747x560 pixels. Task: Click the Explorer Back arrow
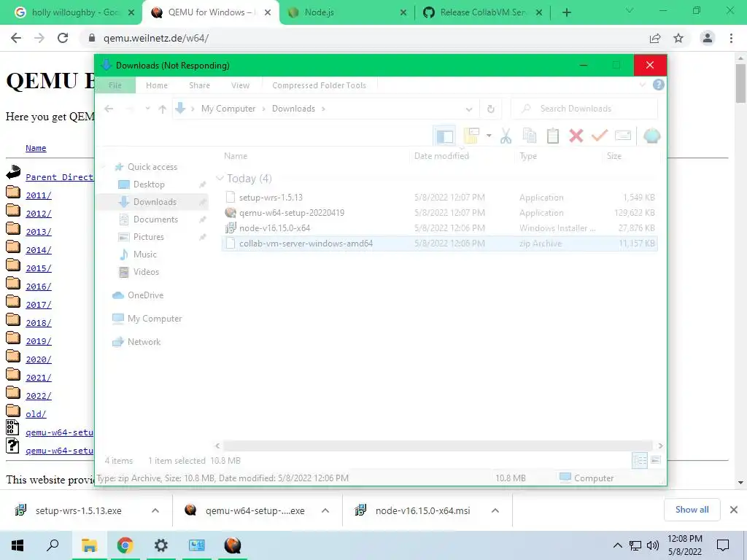[109, 109]
